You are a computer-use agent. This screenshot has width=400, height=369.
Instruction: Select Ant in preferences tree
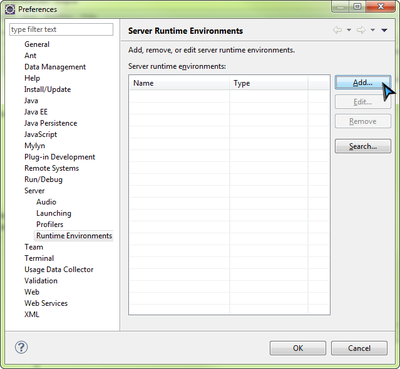(30, 55)
